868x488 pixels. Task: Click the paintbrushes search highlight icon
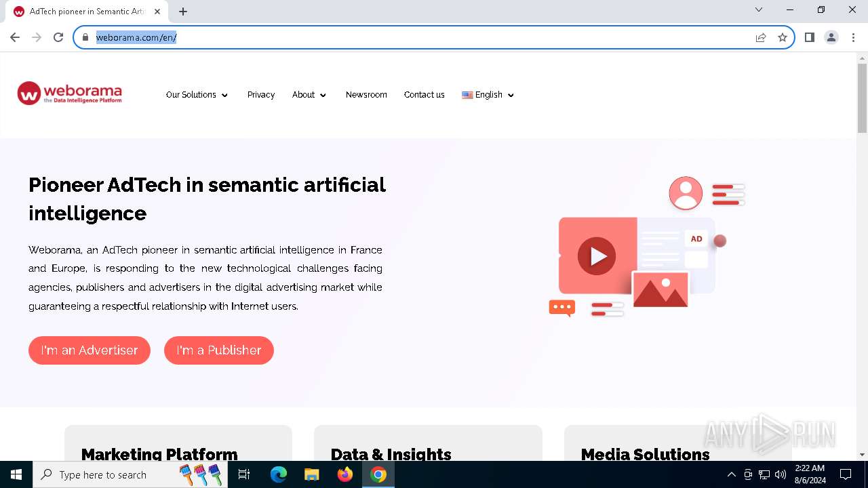[x=201, y=474]
